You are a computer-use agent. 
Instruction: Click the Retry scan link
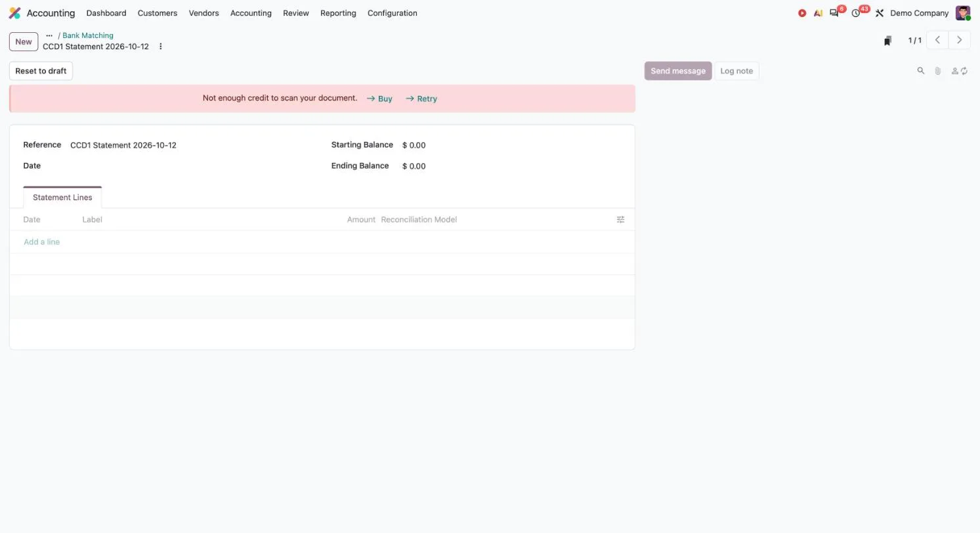(x=421, y=98)
